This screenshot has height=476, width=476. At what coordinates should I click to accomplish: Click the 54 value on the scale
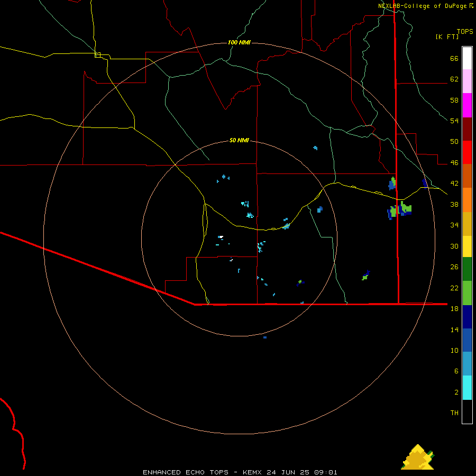(454, 121)
